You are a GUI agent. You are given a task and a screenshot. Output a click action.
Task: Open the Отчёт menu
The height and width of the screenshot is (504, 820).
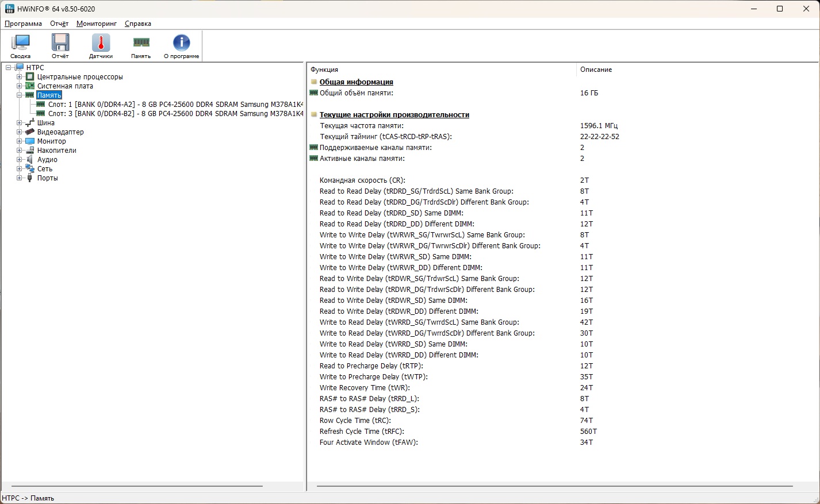[59, 24]
